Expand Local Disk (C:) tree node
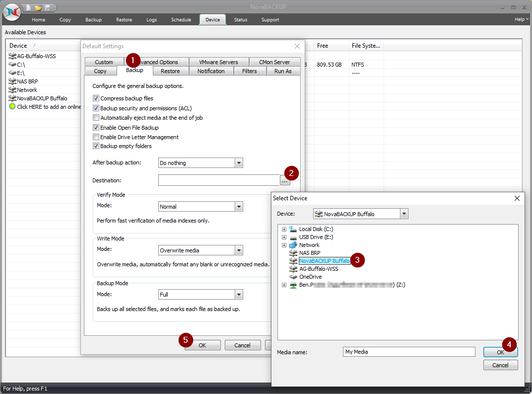 pos(284,229)
